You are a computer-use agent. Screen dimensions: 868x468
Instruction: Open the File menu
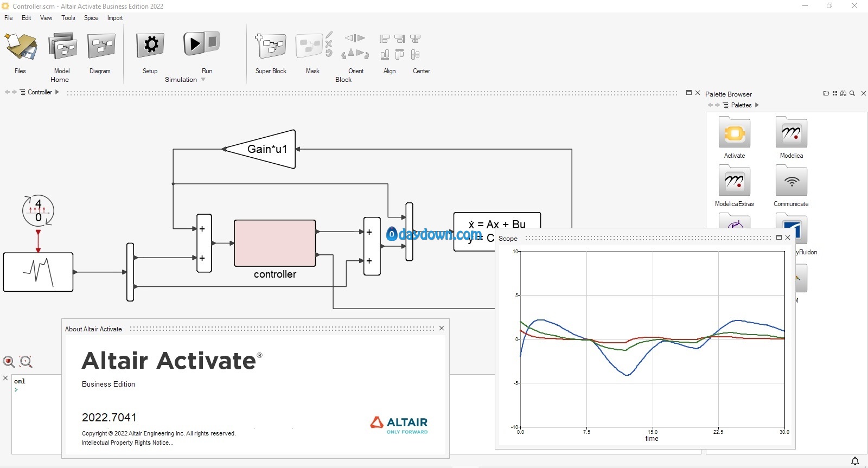coord(9,18)
